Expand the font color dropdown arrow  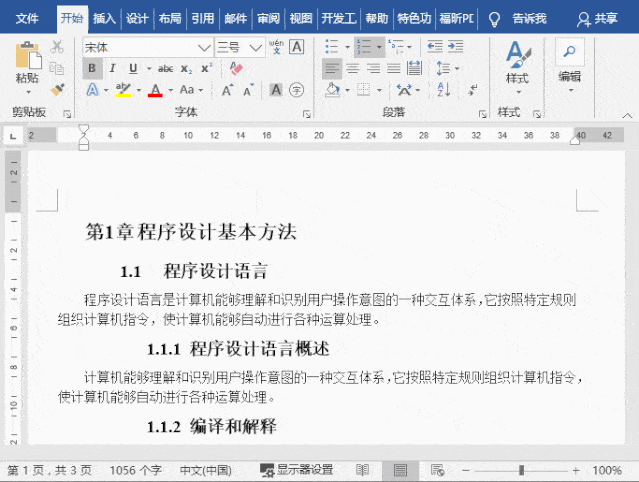click(x=171, y=90)
